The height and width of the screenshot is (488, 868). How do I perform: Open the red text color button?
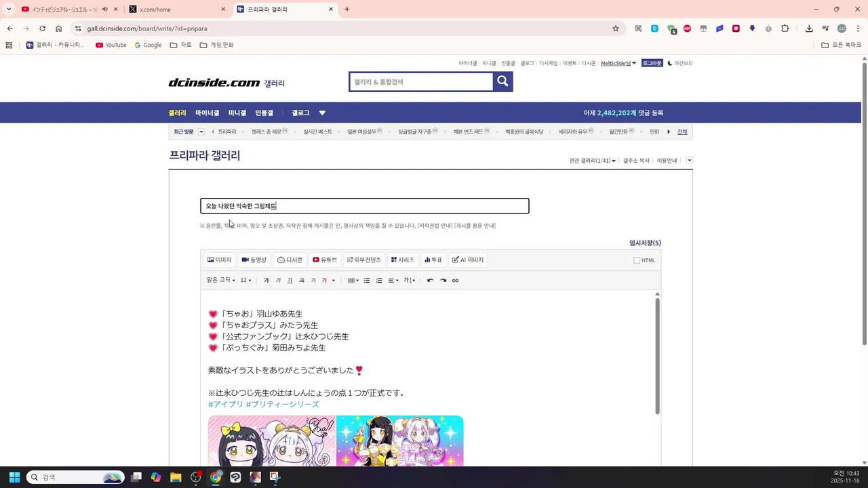click(324, 281)
